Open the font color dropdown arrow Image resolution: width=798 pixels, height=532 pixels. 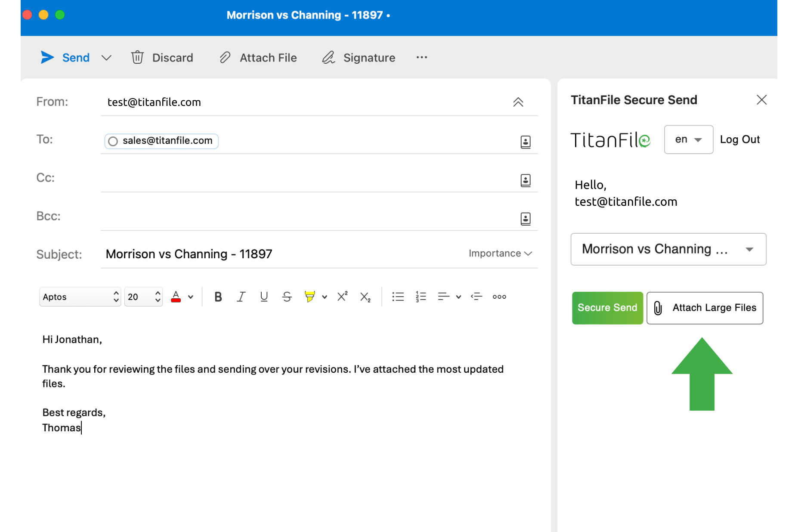pyautogui.click(x=191, y=297)
